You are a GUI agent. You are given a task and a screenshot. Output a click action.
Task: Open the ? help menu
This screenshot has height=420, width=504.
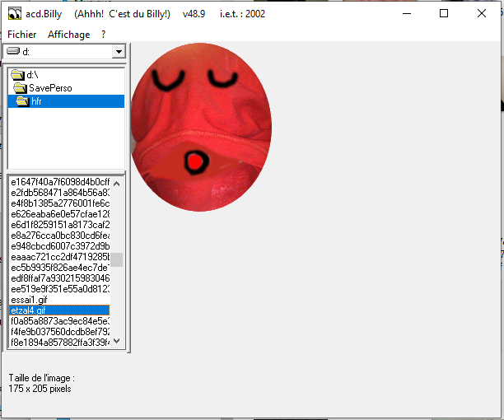(103, 35)
